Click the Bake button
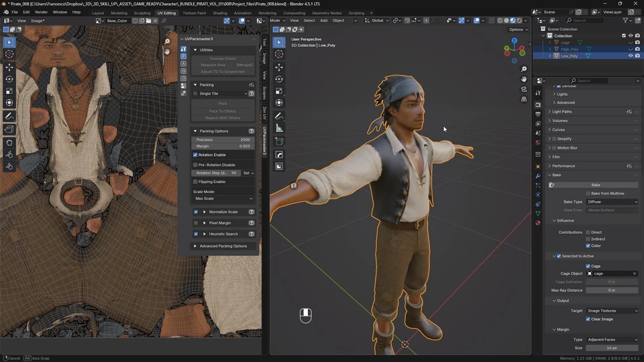The height and width of the screenshot is (362, 644). [596, 185]
